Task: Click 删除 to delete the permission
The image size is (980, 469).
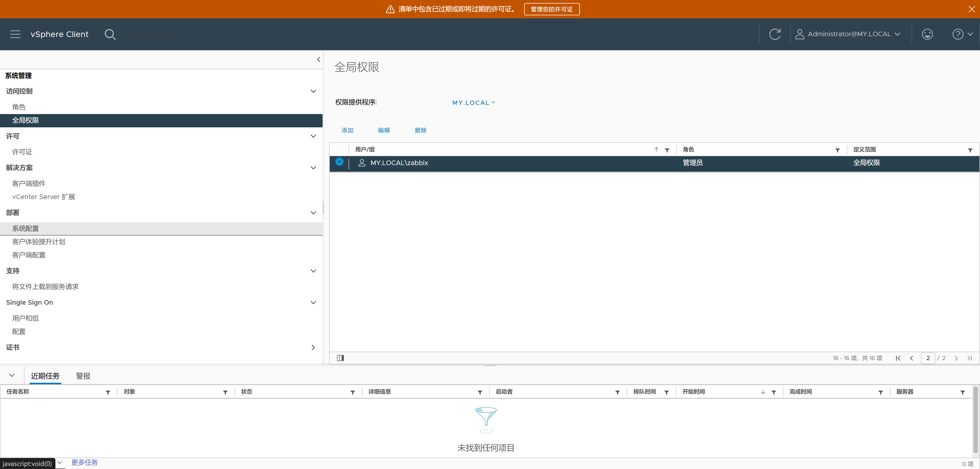Action: click(420, 130)
